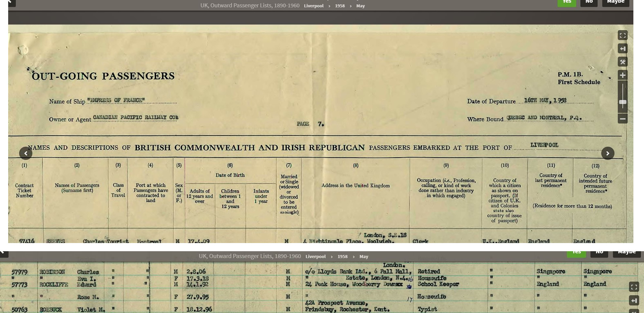The height and width of the screenshot is (313, 644).
Task: Open the 1958 breadcrumb in the upper header
Action: click(340, 6)
